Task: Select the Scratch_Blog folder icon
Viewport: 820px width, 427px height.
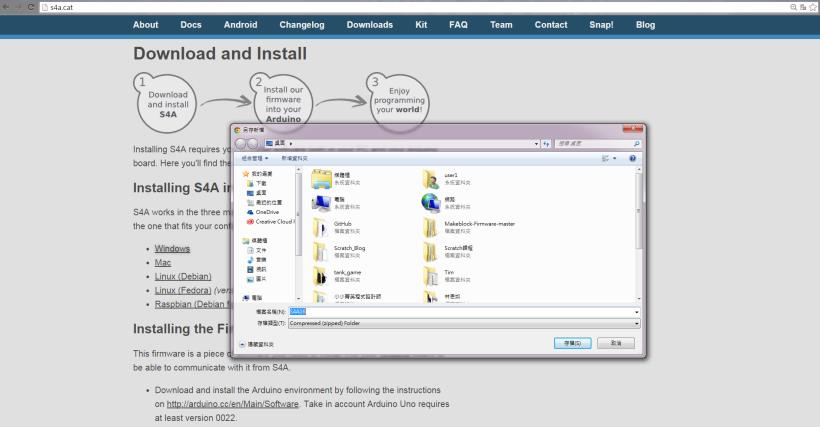Action: [x=322, y=250]
